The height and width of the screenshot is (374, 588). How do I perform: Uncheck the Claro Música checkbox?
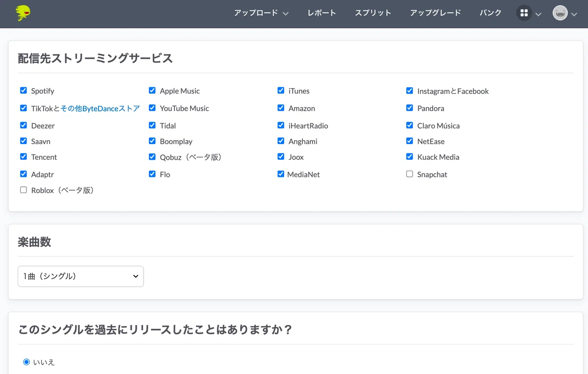[410, 125]
